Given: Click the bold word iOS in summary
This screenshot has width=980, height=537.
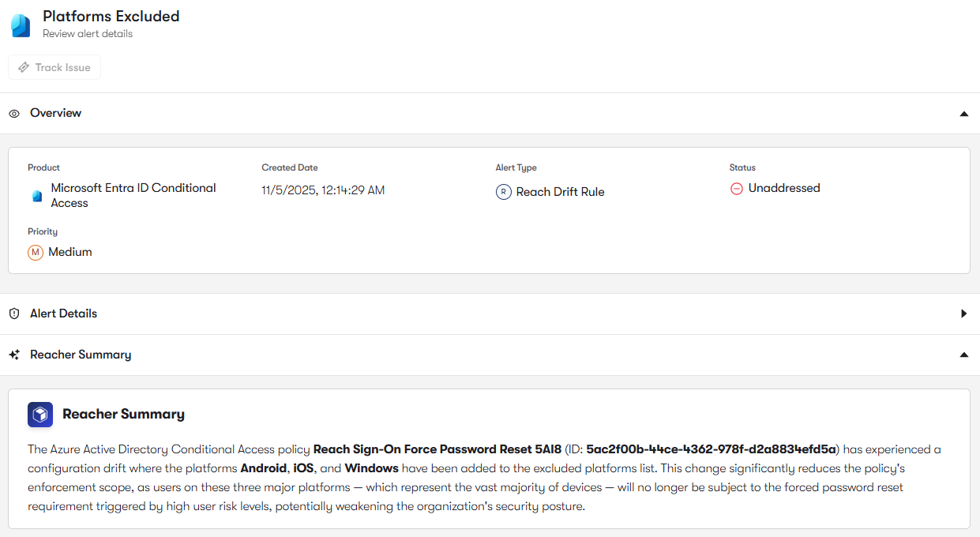Looking at the screenshot, I should click(303, 468).
